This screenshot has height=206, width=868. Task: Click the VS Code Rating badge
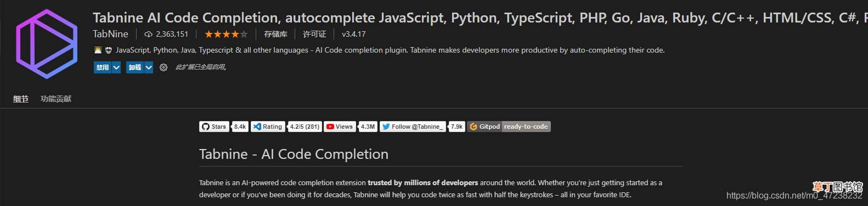tap(267, 127)
